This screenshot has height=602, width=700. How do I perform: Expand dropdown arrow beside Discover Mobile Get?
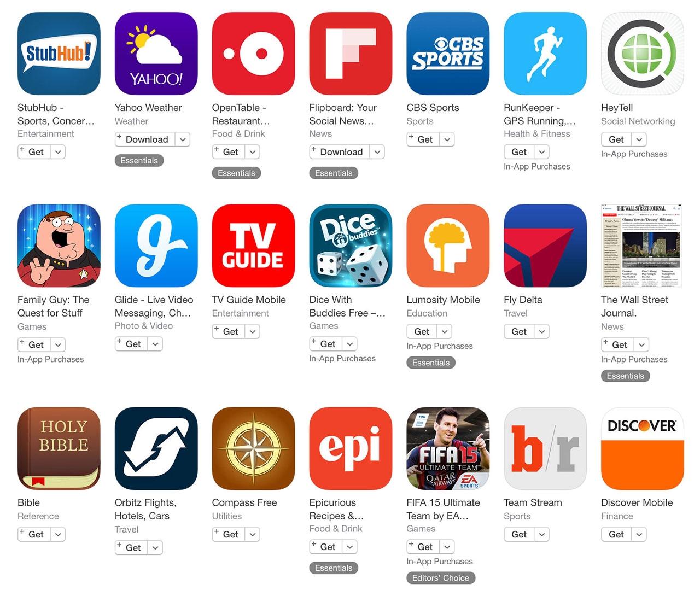pyautogui.click(x=639, y=534)
